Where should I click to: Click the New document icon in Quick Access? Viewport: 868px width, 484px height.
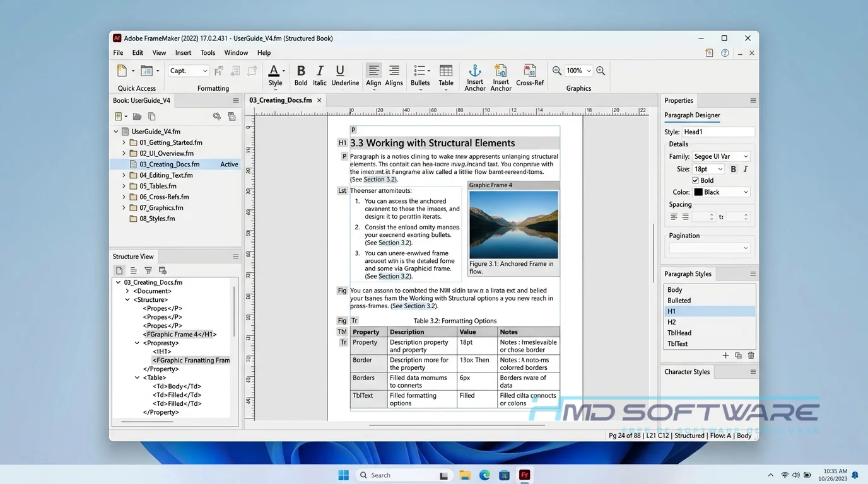pos(122,71)
